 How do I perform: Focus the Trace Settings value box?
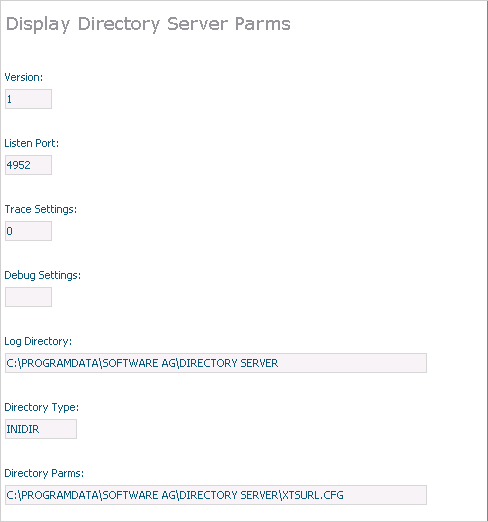[x=28, y=231]
